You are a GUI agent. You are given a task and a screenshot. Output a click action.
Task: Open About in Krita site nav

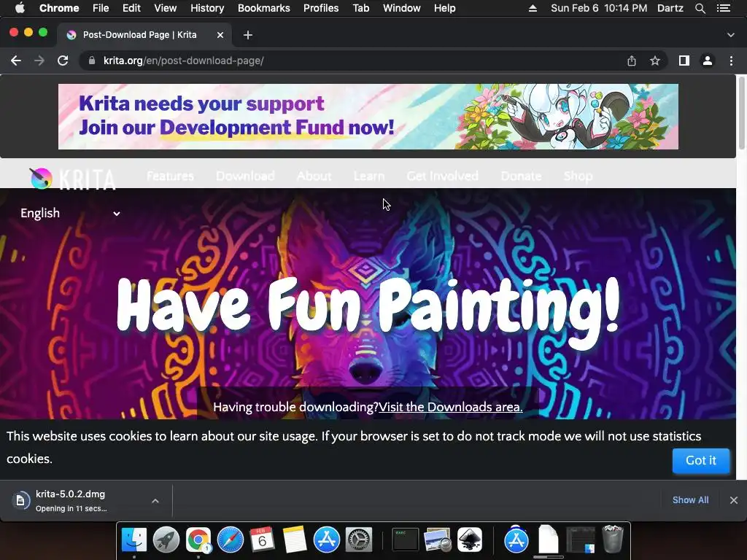pyautogui.click(x=314, y=176)
